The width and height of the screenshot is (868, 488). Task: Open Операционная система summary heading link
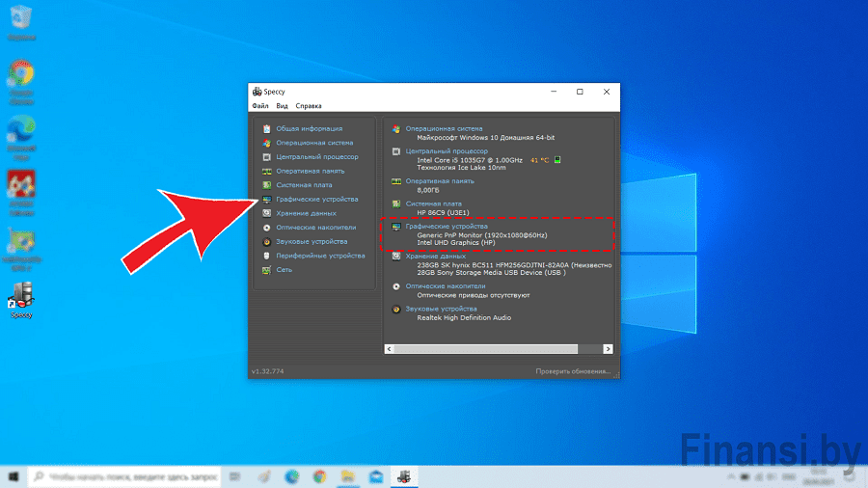coord(444,129)
